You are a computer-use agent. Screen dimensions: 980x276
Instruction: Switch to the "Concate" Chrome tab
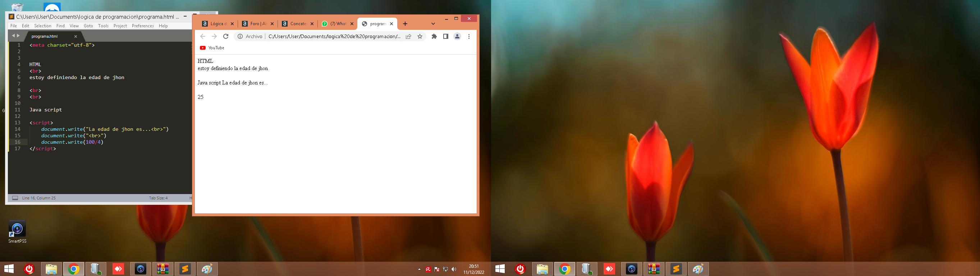(298, 24)
